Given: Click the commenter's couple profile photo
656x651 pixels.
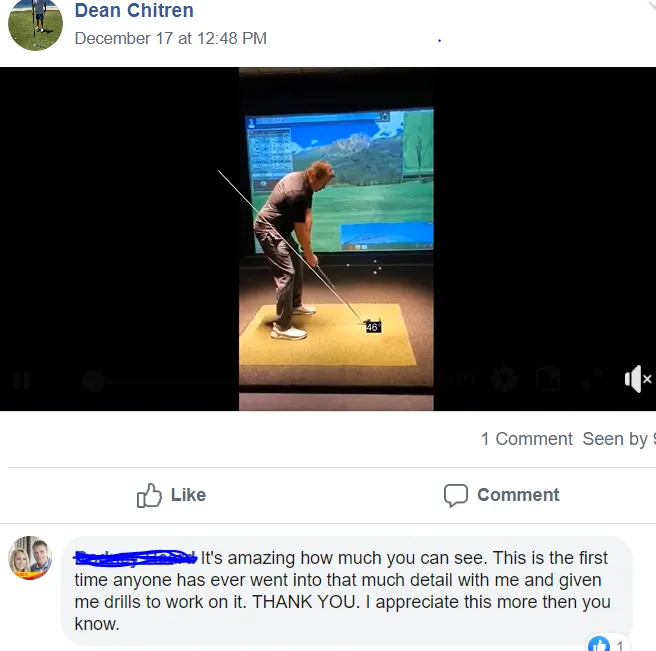Looking at the screenshot, I should point(30,558).
